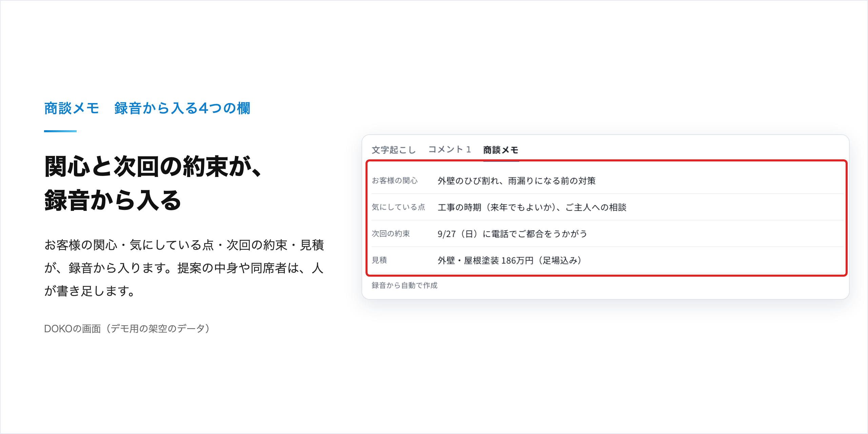Switch to the 文字起こし tab
The width and height of the screenshot is (868, 434).
[x=394, y=150]
